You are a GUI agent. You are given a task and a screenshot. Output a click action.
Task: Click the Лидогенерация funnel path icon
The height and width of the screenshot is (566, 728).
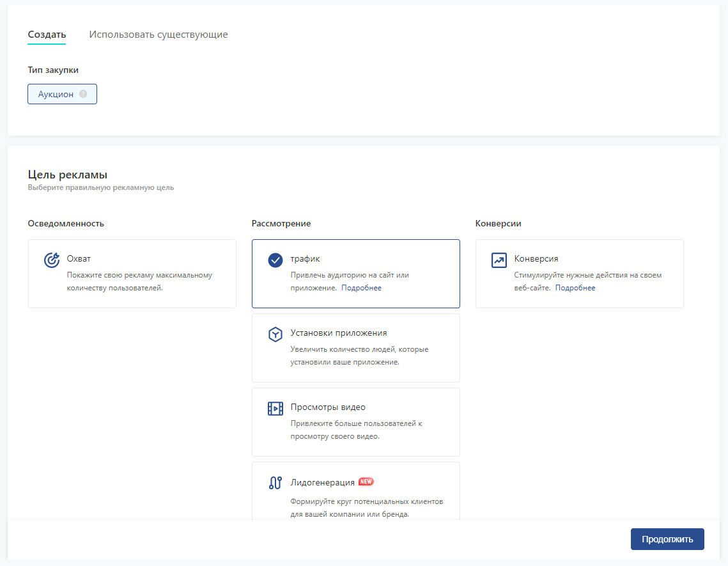[275, 483]
